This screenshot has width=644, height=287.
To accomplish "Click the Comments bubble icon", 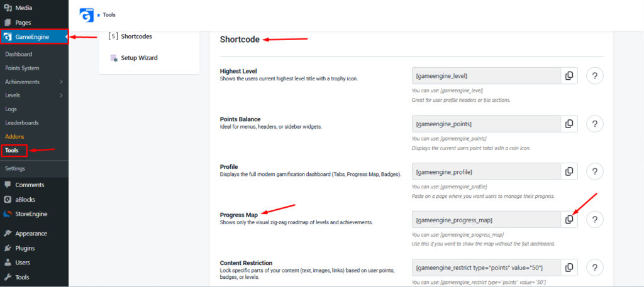I will (8, 185).
